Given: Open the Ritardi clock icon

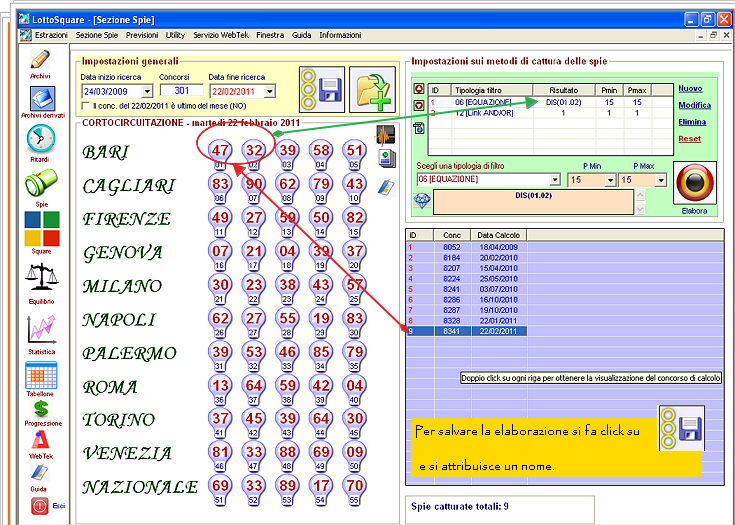Looking at the screenshot, I should [41, 139].
